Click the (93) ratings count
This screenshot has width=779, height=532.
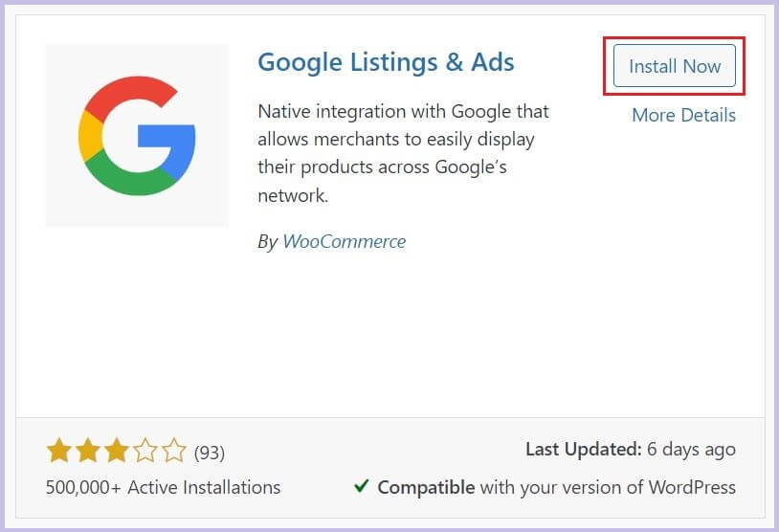210,453
